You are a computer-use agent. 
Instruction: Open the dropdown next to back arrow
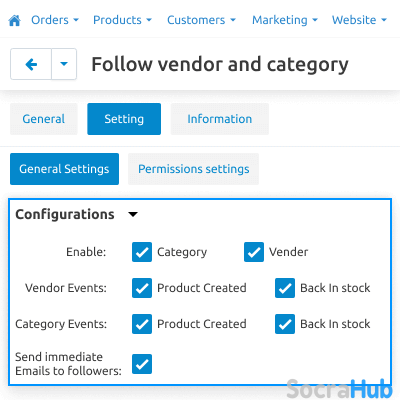pos(64,64)
